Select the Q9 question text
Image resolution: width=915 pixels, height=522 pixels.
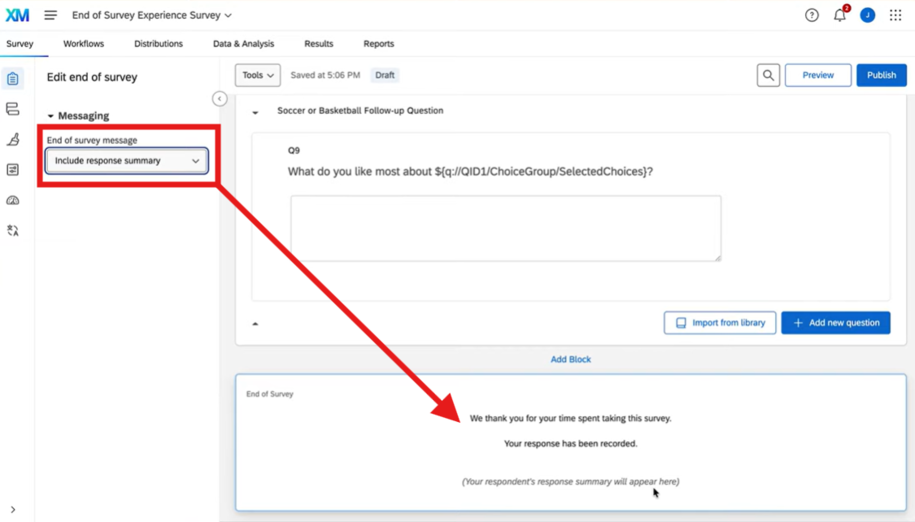pos(470,171)
